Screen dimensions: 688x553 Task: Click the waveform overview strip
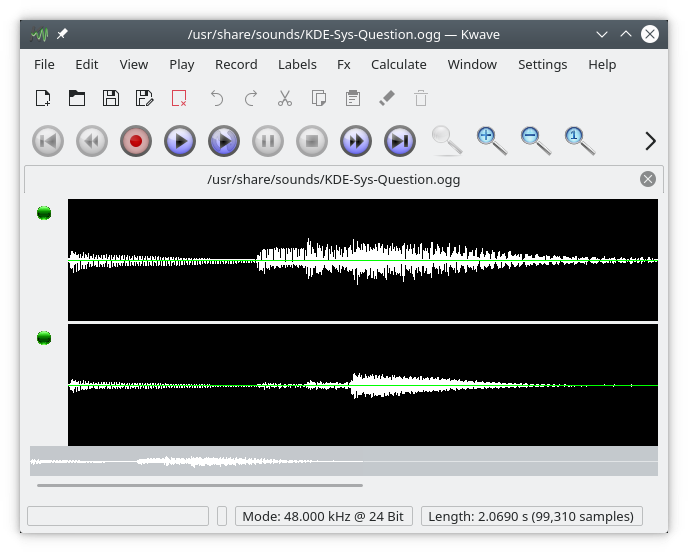343,461
